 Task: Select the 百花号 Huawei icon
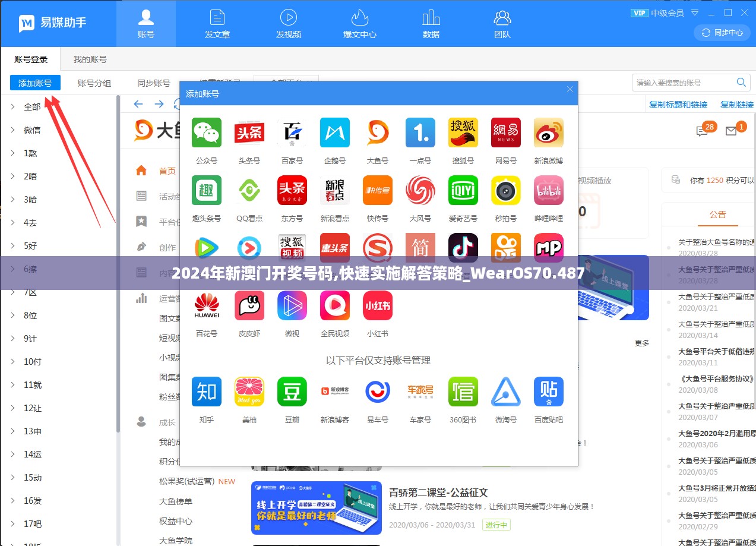pyautogui.click(x=207, y=305)
